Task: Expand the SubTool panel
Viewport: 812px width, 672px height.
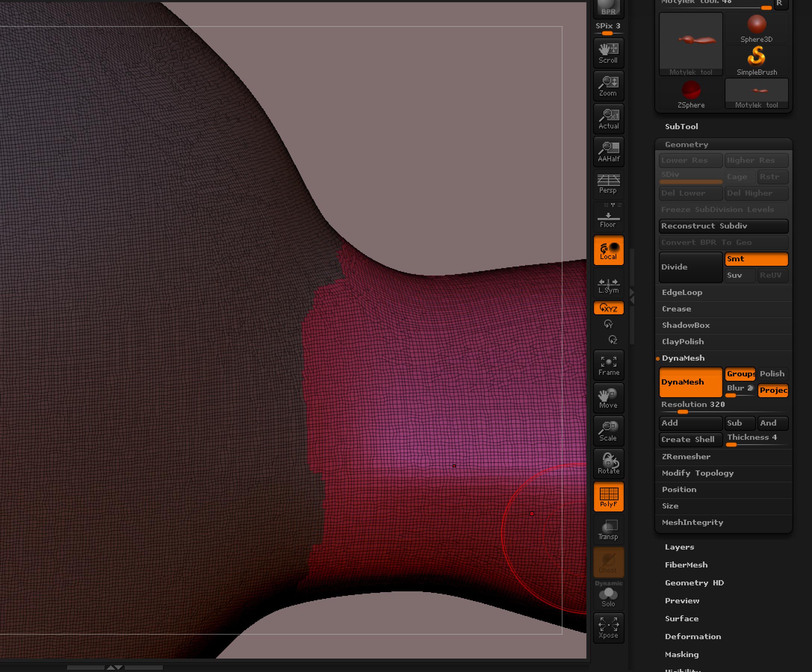Action: (681, 126)
